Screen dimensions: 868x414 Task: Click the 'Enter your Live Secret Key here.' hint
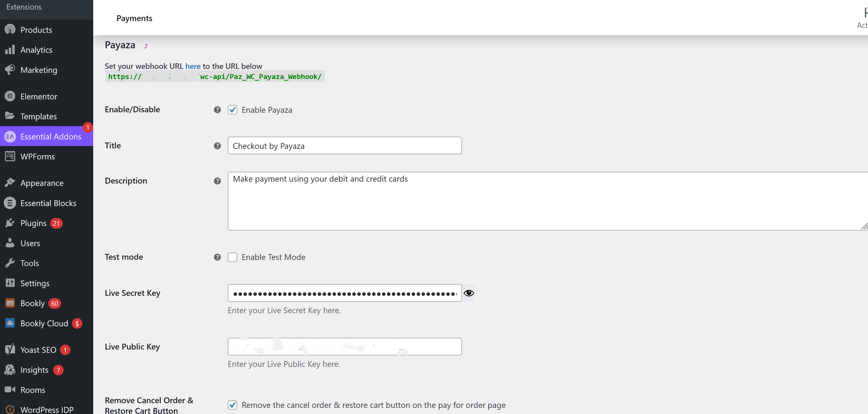(x=284, y=310)
